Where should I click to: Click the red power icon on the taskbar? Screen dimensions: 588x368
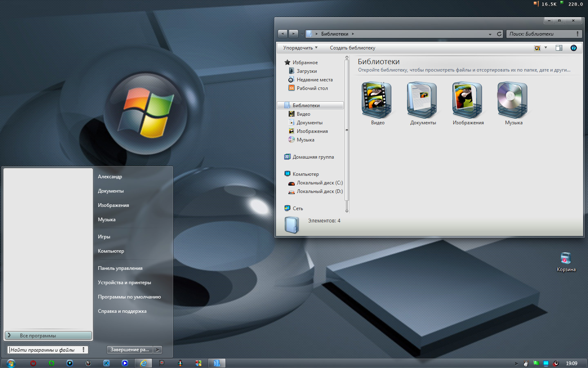[x=33, y=363]
